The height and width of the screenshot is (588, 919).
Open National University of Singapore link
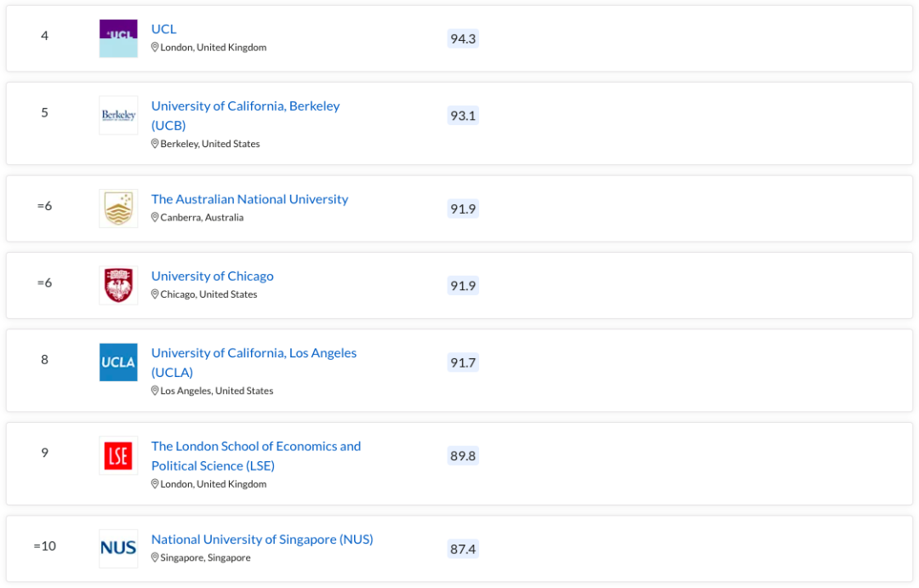tap(262, 539)
